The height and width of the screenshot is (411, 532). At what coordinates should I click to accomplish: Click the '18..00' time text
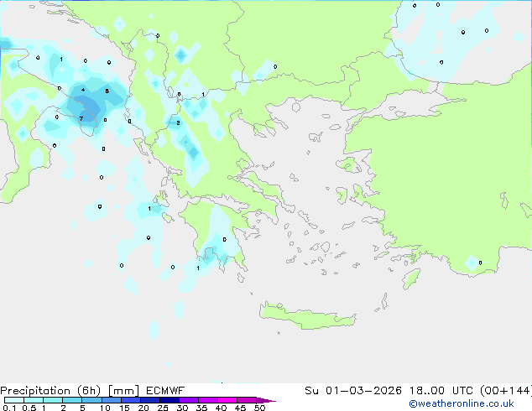pyautogui.click(x=426, y=391)
